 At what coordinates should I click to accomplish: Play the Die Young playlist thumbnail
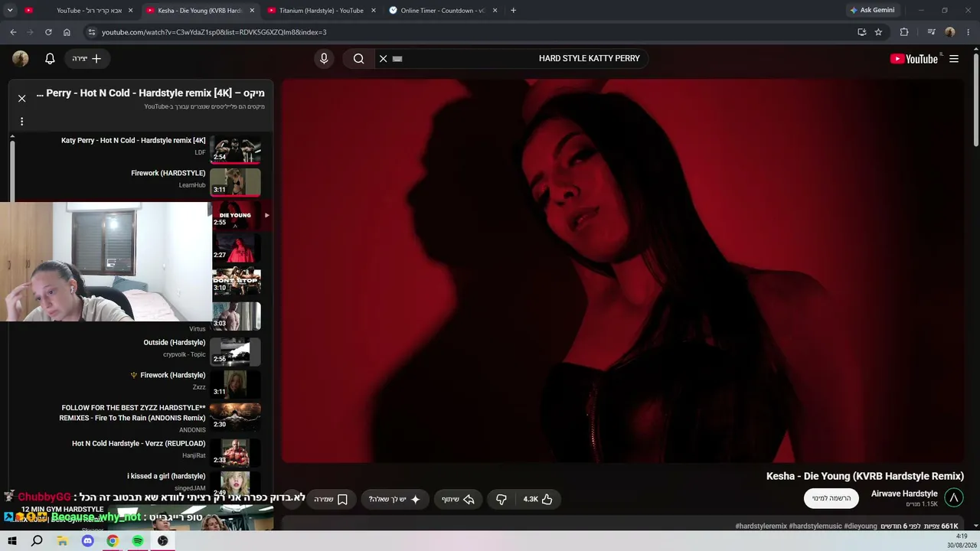pos(237,215)
